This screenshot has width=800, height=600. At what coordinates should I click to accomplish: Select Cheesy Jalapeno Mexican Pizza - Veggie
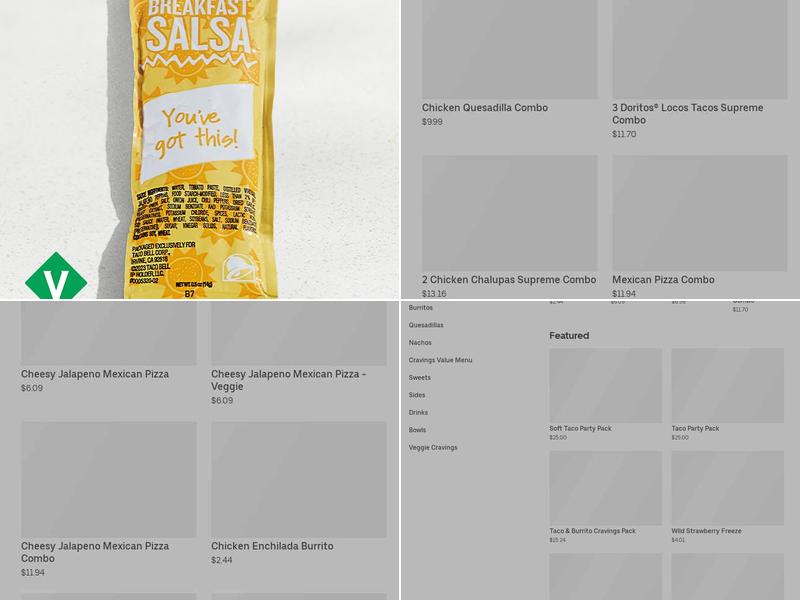pos(289,380)
